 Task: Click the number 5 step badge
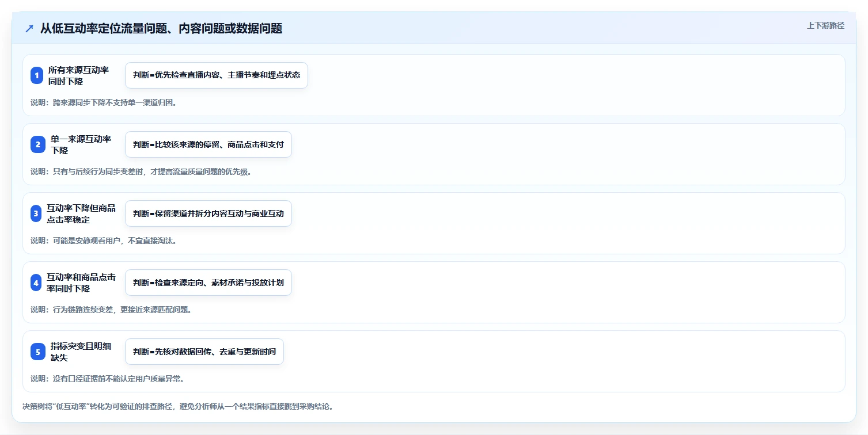click(38, 352)
